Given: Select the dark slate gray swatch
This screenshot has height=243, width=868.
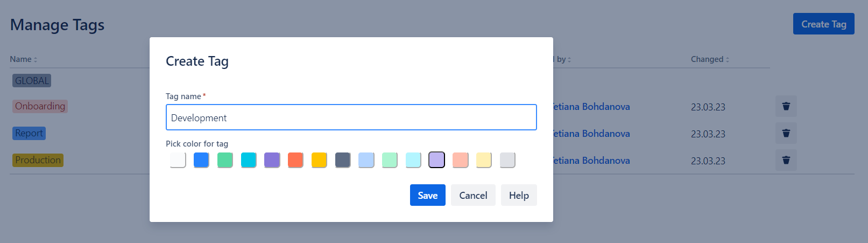Looking at the screenshot, I should pos(343,160).
